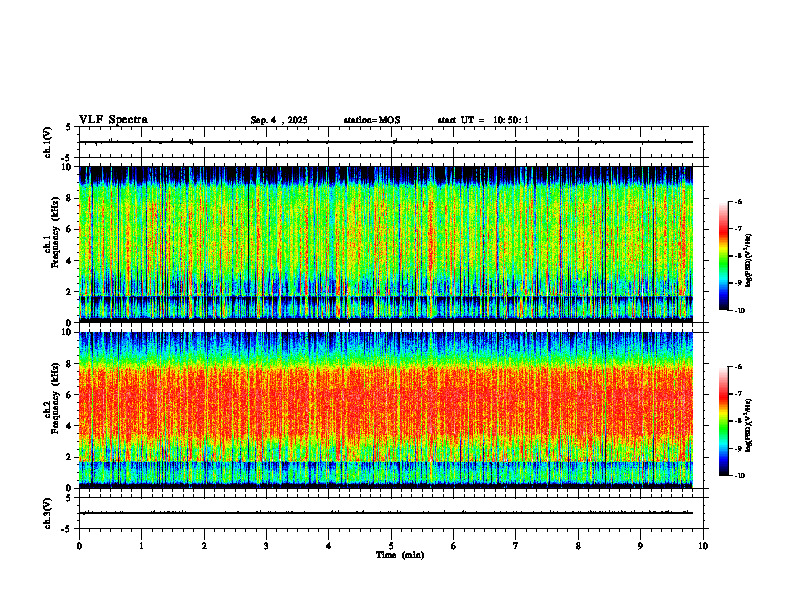Click the 4 kHz tick on ch.2 axis

coord(70,426)
